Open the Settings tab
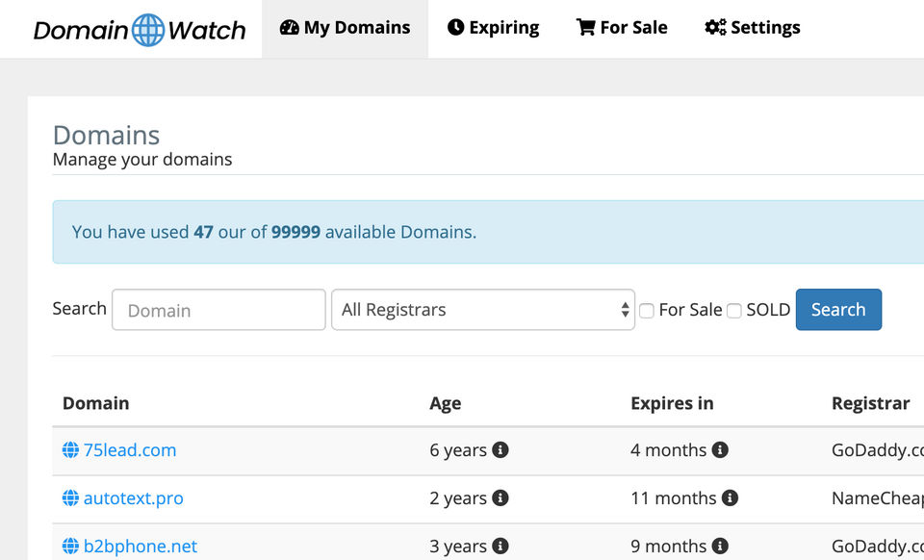The height and width of the screenshot is (560, 924). tap(753, 28)
